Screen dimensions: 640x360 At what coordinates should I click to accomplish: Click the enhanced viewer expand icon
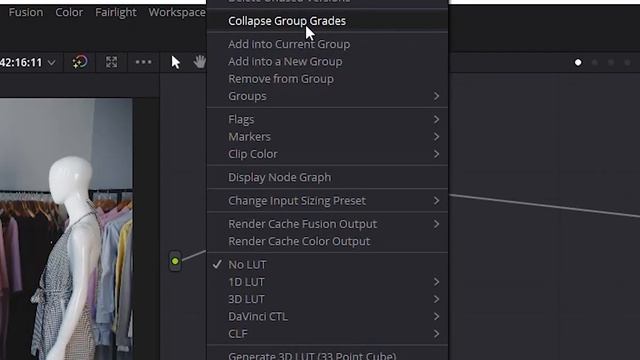click(111, 62)
